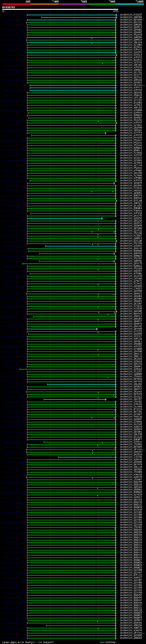Open hit UniRef100_P52408

[131, 35]
